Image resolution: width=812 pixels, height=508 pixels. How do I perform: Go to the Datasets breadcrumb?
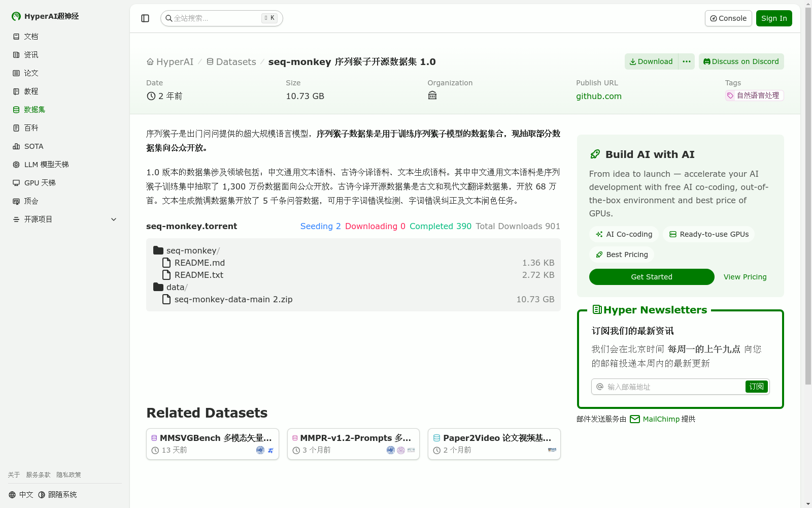[x=231, y=62]
